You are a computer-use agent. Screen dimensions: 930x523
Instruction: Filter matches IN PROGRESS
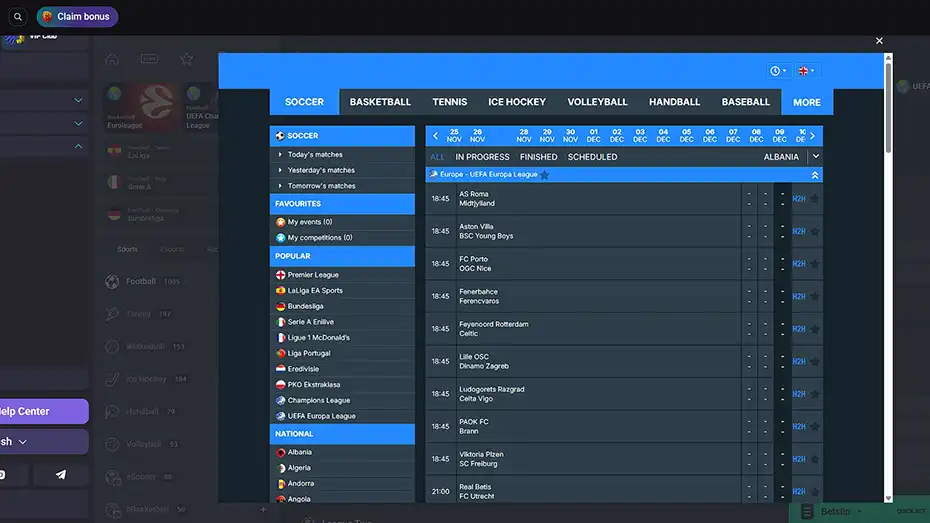(x=482, y=157)
